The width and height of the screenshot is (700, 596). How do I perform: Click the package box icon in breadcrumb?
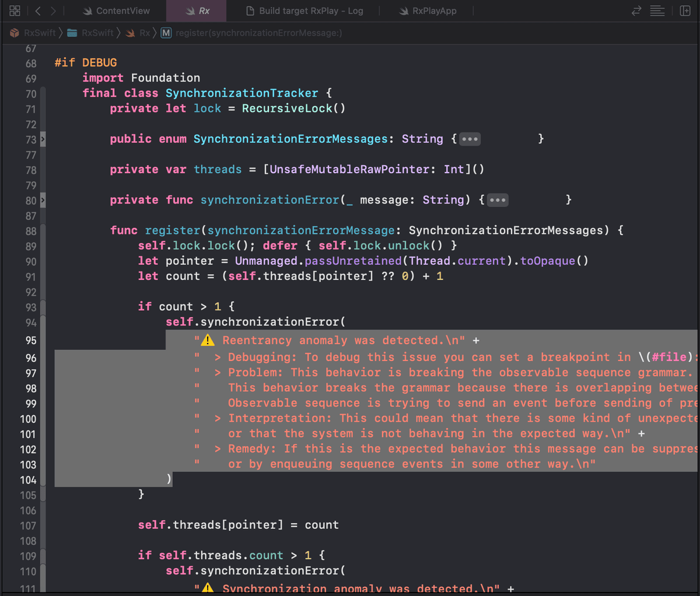pos(14,33)
